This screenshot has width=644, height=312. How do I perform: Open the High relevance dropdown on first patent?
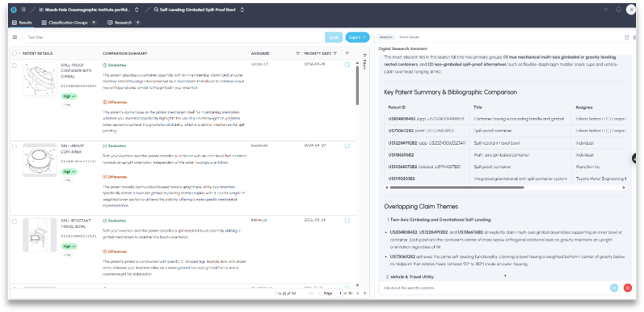pyautogui.click(x=69, y=96)
